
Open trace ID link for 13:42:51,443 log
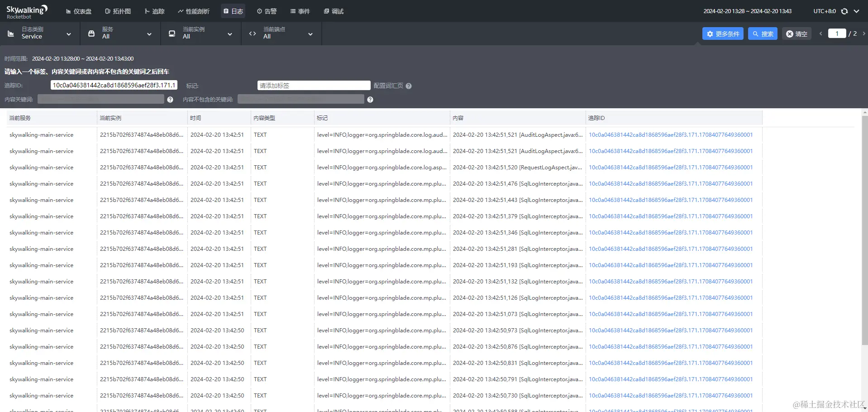coord(671,200)
